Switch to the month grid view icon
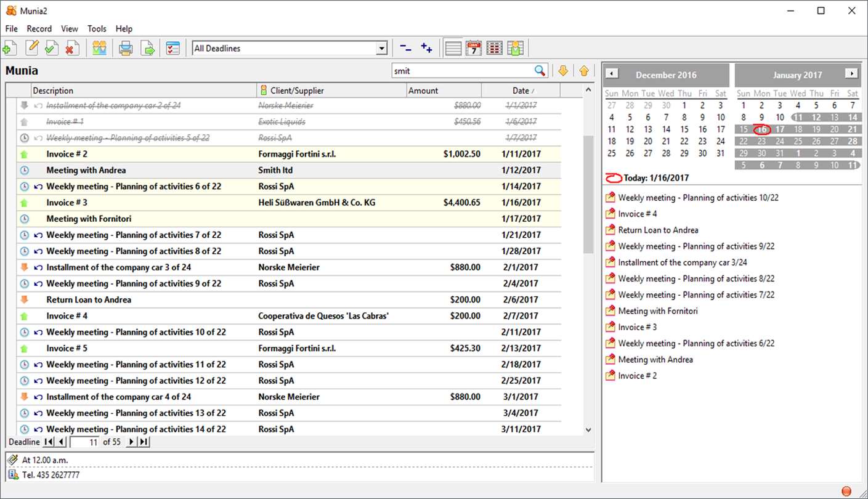The width and height of the screenshot is (868, 499). pyautogui.click(x=495, y=48)
